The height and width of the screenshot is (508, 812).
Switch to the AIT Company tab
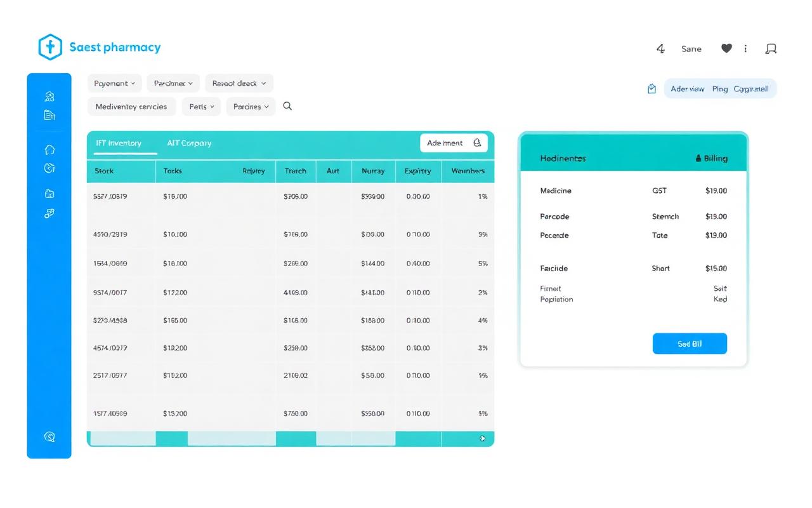[x=189, y=143]
